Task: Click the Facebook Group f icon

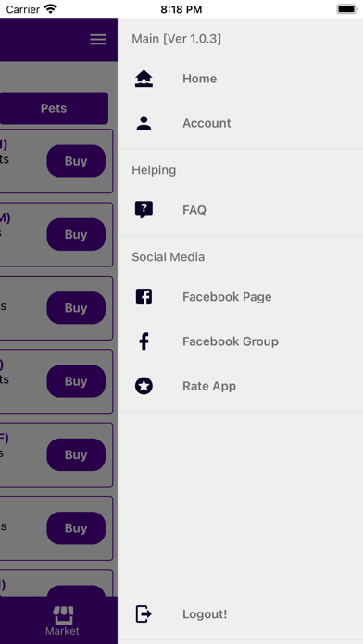Action: click(x=144, y=341)
